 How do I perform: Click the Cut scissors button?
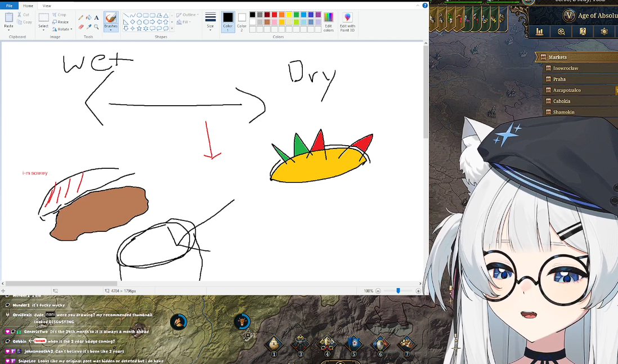coord(23,15)
